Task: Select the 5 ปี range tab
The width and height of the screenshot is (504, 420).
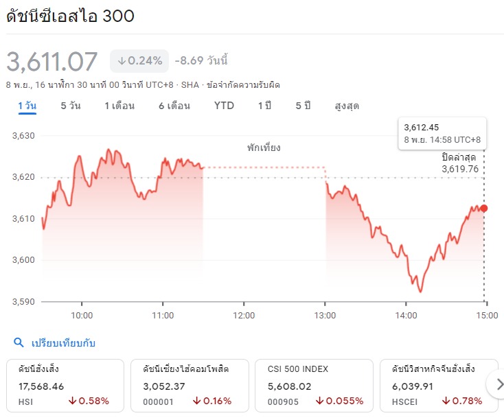Action: pyautogui.click(x=303, y=106)
